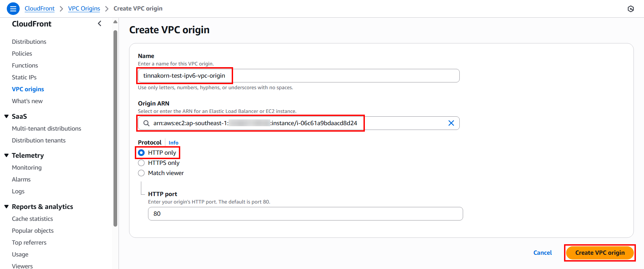Image resolution: width=644 pixels, height=269 pixels.
Task: Click the sidebar vertical scrollbar
Action: 115,128
